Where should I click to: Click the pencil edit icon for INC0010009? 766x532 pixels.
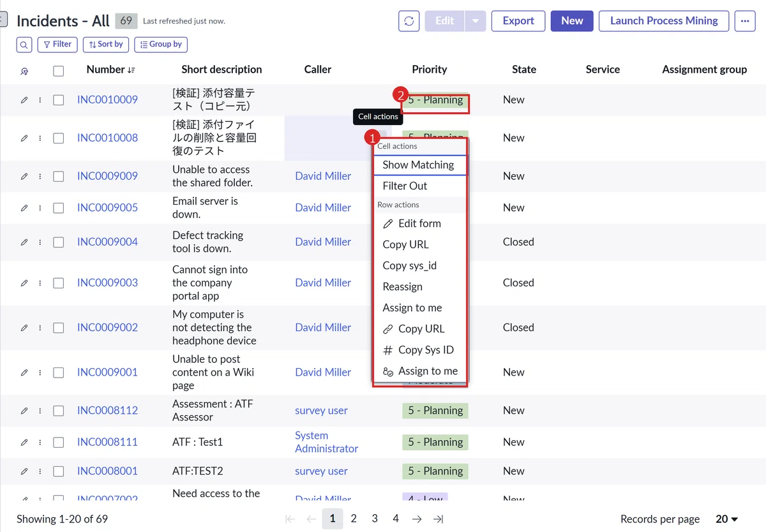24,100
